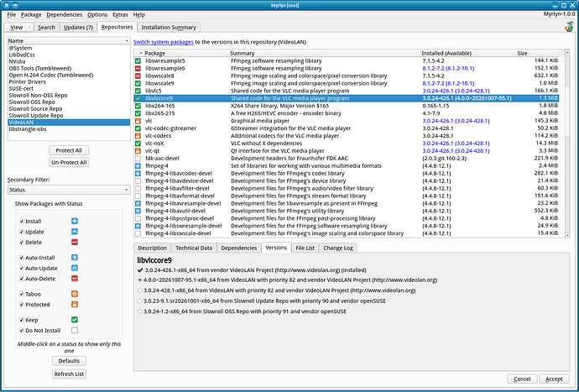Click the status icon for vlc-codec-gstreamer
Viewport: 579px width, 392px height.
(138, 128)
